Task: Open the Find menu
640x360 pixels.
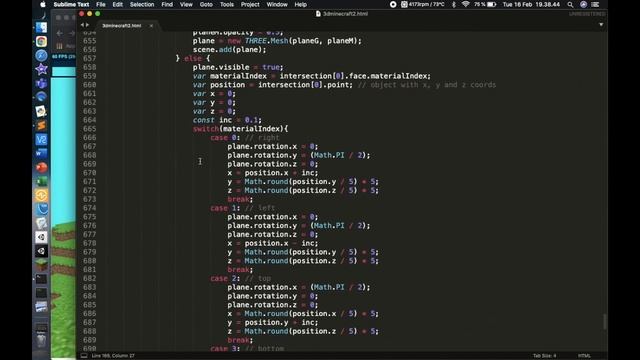Action: pyautogui.click(x=167, y=4)
